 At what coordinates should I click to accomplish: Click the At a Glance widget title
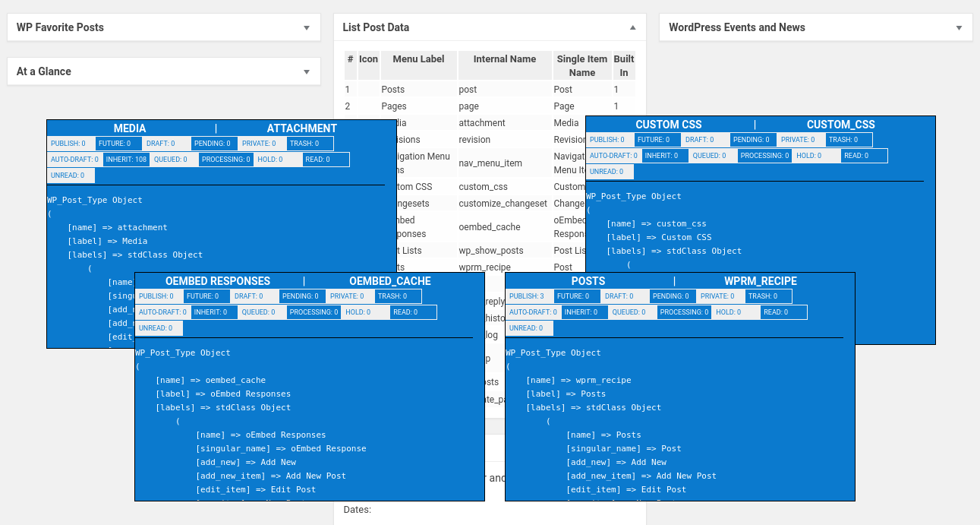coord(44,71)
